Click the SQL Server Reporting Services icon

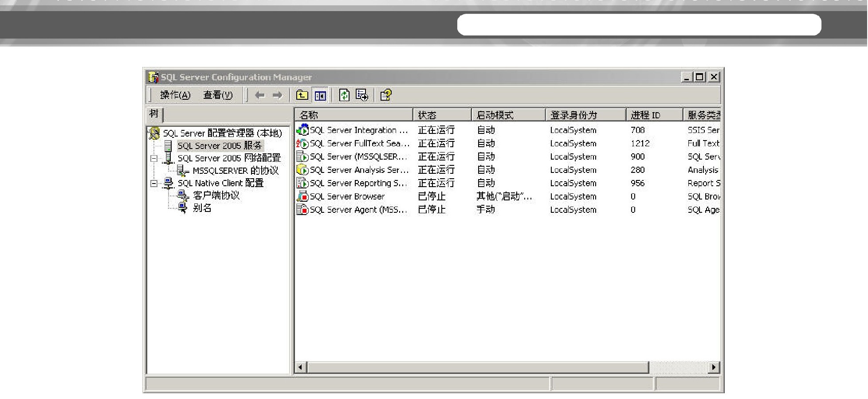tap(302, 183)
